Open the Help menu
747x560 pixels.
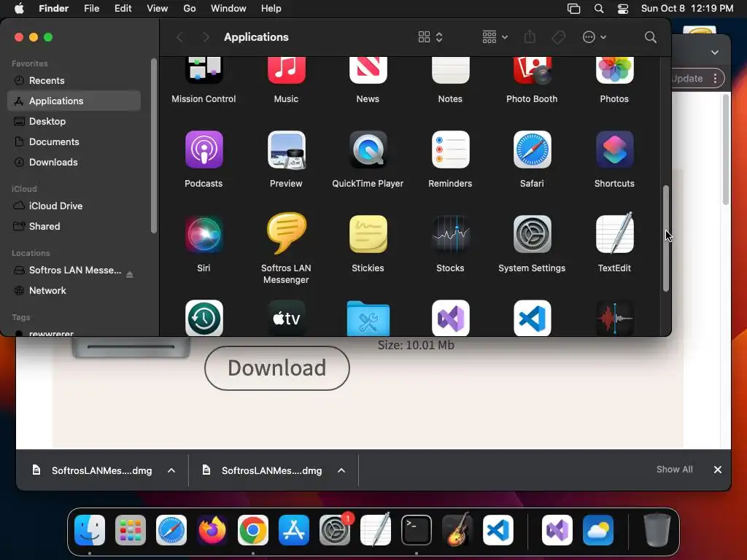click(x=271, y=9)
